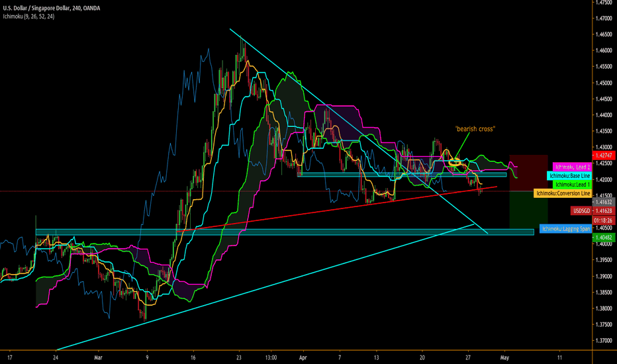
Task: Click the 1.46000 price axis label
Action: pos(604,50)
